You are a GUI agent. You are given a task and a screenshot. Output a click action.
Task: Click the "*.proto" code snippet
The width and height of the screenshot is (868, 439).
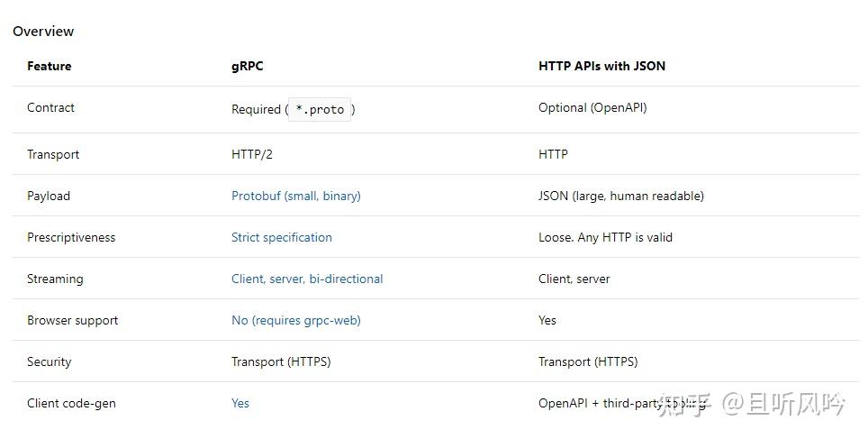click(320, 110)
